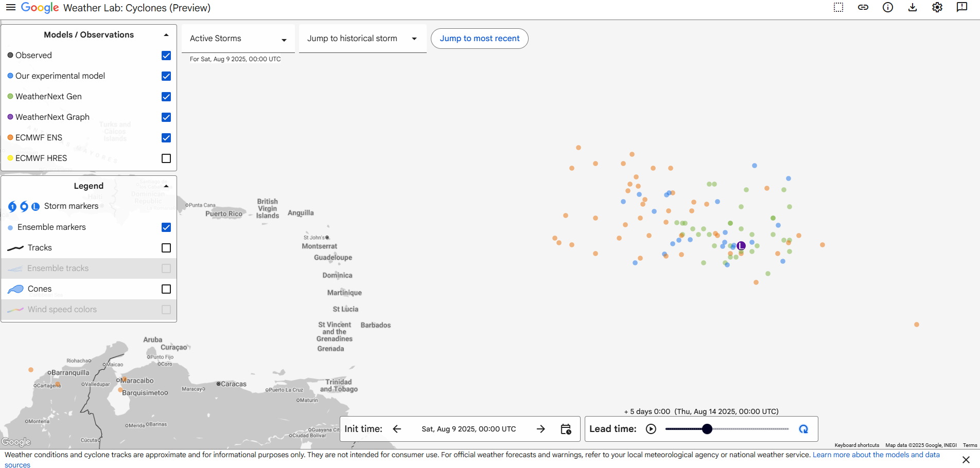980x468 pixels.
Task: Click the Weather Lab: Cyclones title
Action: tap(137, 8)
